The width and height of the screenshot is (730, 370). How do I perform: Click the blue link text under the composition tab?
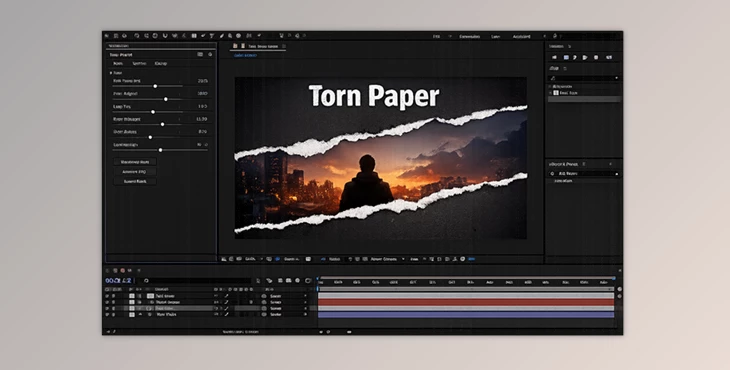245,55
